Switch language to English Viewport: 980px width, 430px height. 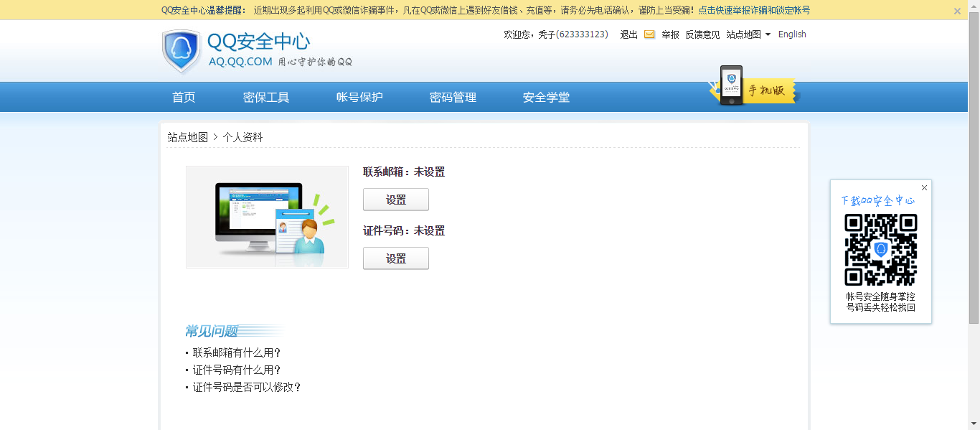792,34
